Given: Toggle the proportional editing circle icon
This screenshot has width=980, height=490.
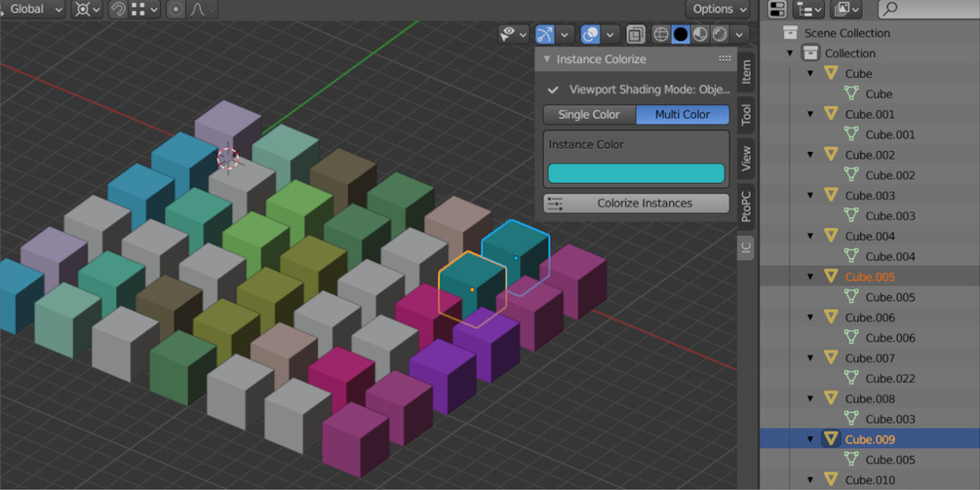Looking at the screenshot, I should tap(176, 10).
